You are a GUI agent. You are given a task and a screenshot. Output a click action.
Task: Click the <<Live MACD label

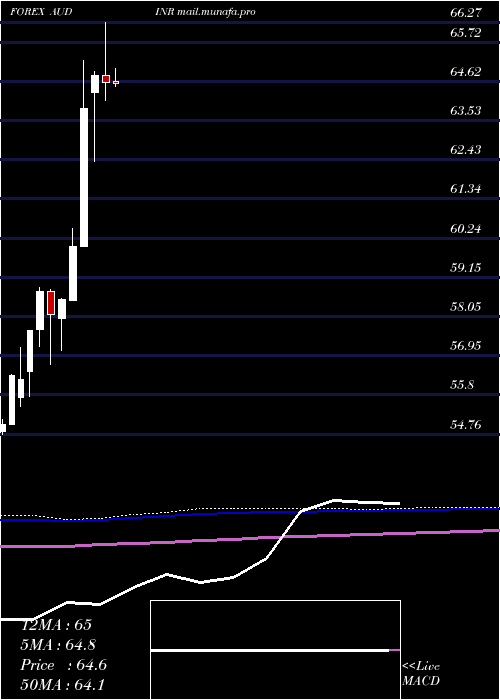point(421,674)
